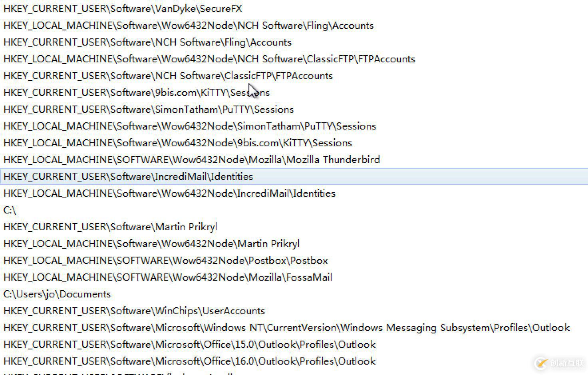Click the WinChips\UserAccounts registry row
Screen dimensions: 588x375
click(294, 311)
